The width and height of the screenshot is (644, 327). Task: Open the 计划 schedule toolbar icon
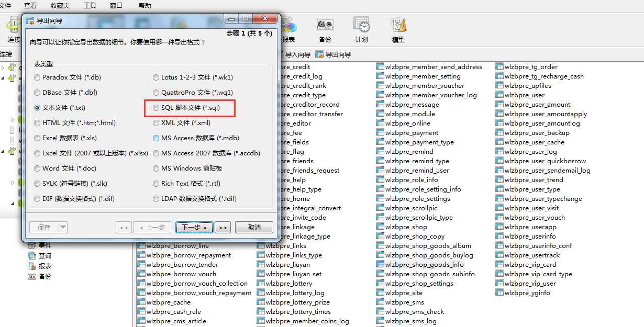coord(361,30)
